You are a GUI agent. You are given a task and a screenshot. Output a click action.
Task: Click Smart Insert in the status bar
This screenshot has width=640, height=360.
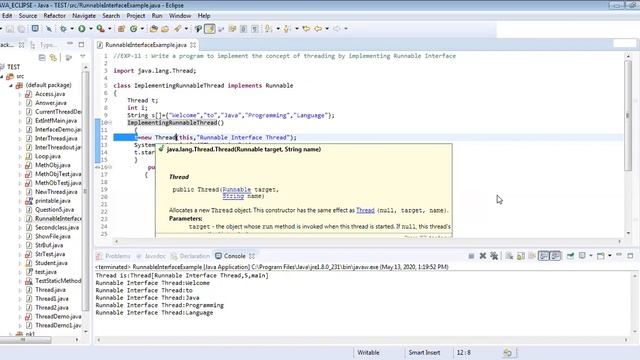pos(424,352)
